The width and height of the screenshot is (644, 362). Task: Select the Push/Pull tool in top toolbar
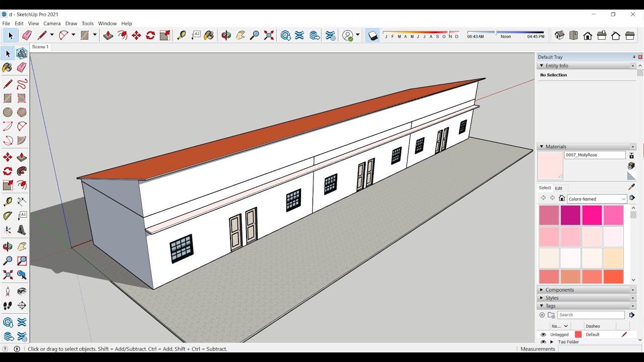(108, 35)
